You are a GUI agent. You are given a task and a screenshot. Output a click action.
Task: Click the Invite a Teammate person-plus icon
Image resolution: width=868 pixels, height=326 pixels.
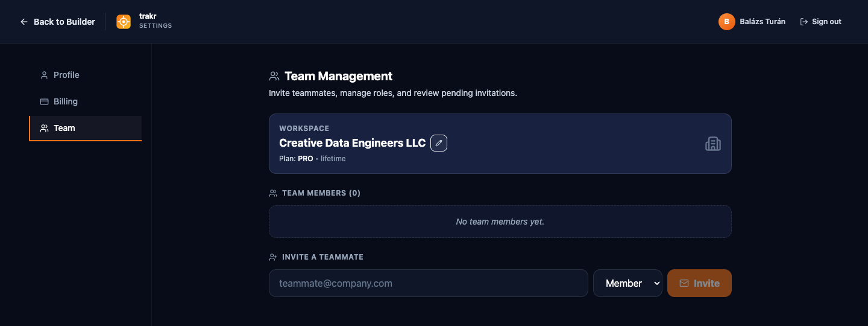pos(273,257)
